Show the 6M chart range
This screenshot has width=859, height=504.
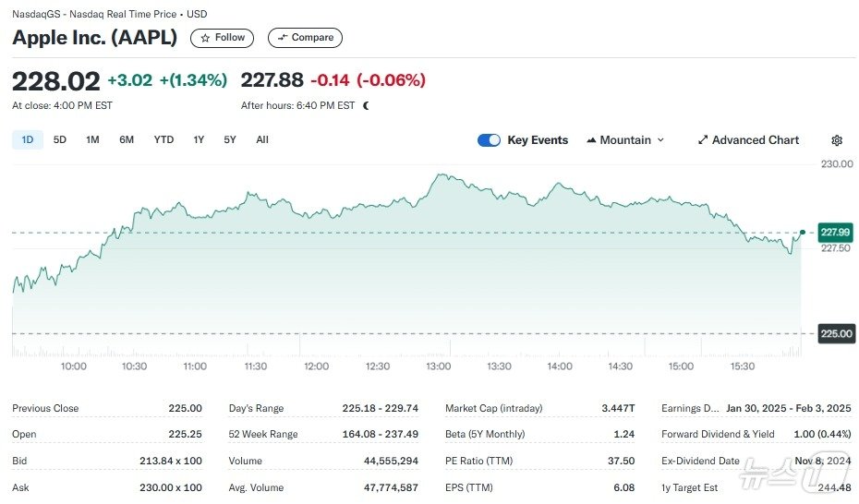point(127,140)
